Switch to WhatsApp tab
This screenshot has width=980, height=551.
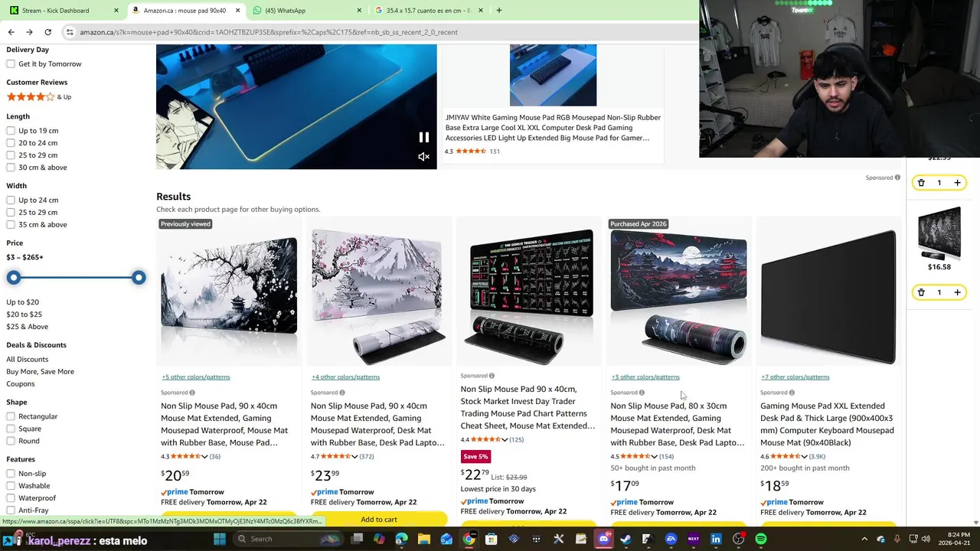click(x=306, y=11)
